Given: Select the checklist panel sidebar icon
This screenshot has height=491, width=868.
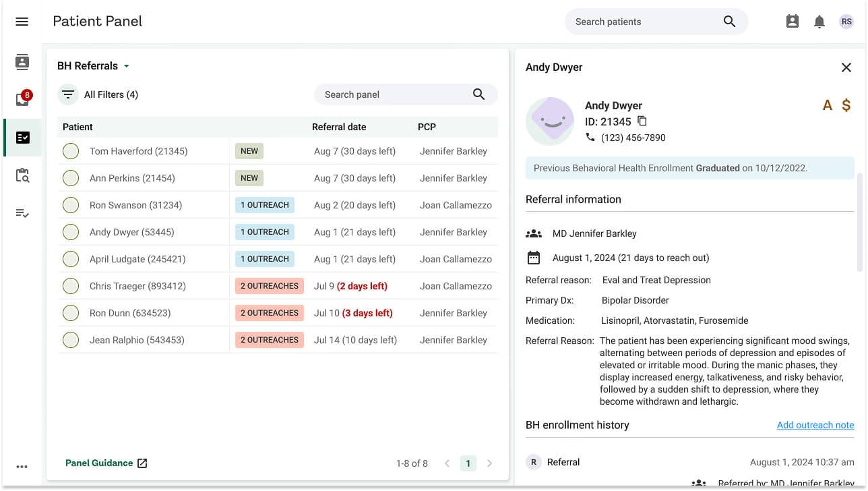Looking at the screenshot, I should (x=22, y=138).
